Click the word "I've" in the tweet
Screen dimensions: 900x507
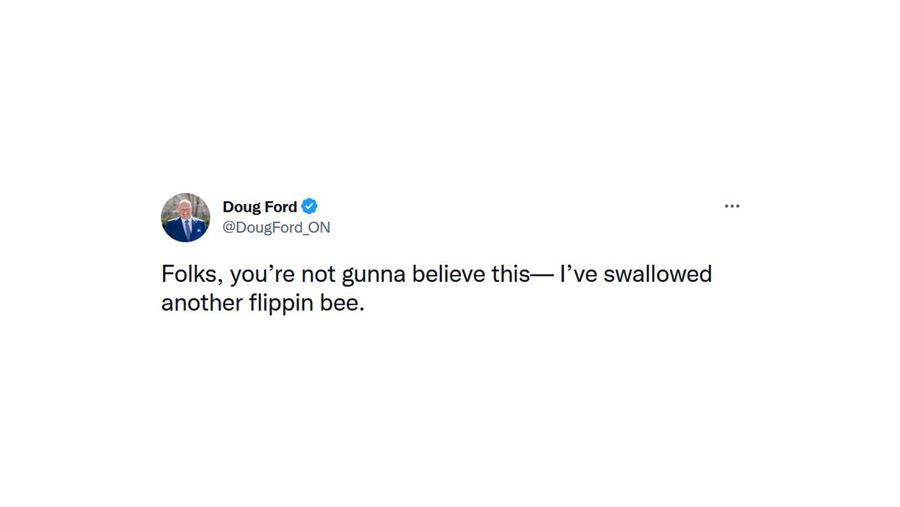pyautogui.click(x=579, y=274)
